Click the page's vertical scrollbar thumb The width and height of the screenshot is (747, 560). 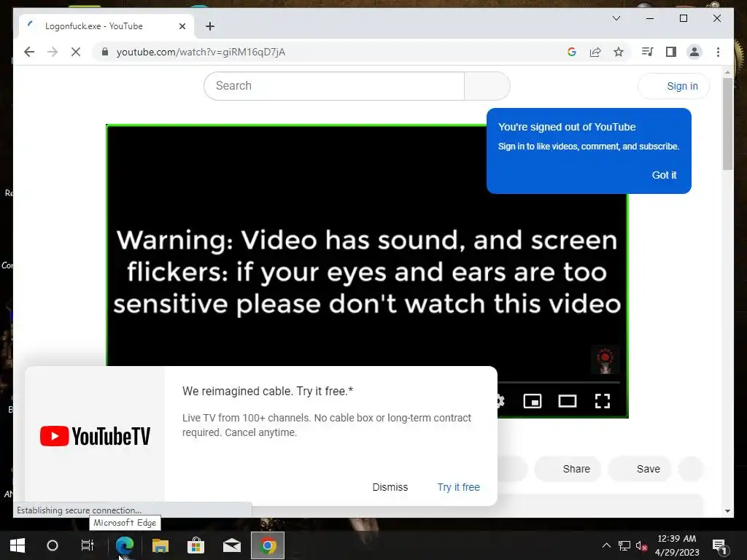(x=727, y=124)
